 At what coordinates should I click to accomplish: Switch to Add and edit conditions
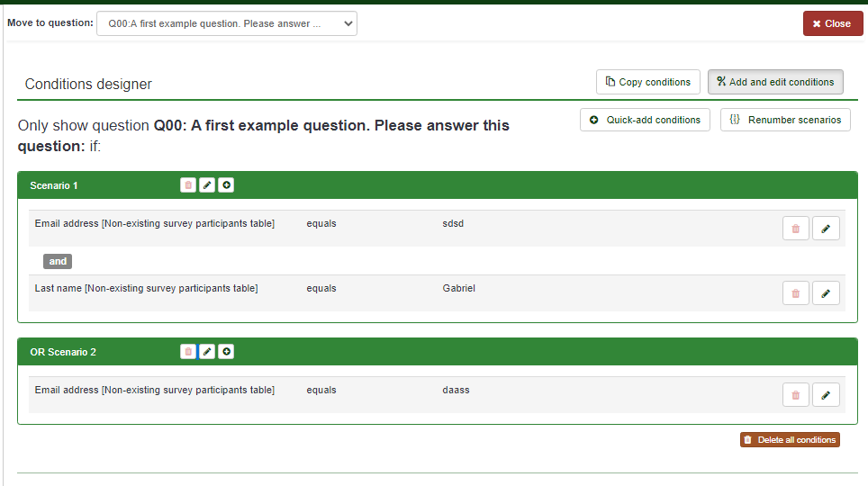pos(775,82)
